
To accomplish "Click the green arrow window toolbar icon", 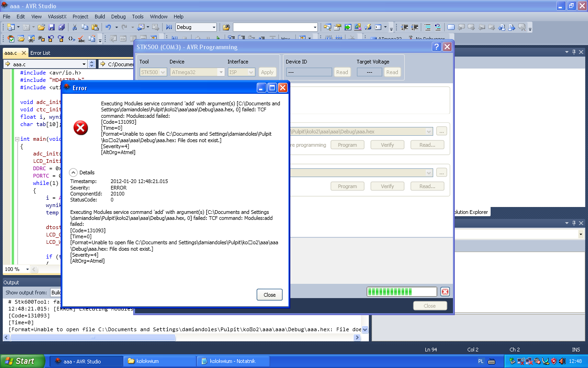I will (x=348, y=27).
